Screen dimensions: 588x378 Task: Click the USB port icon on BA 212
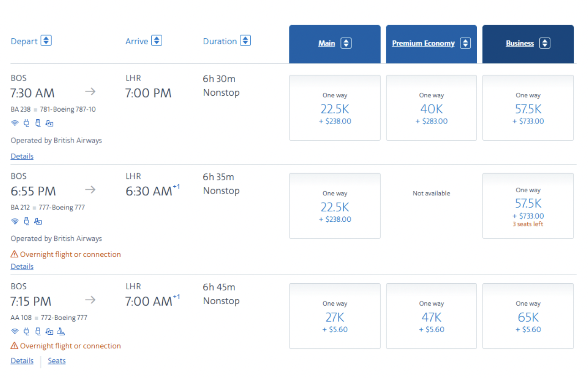coord(26,221)
